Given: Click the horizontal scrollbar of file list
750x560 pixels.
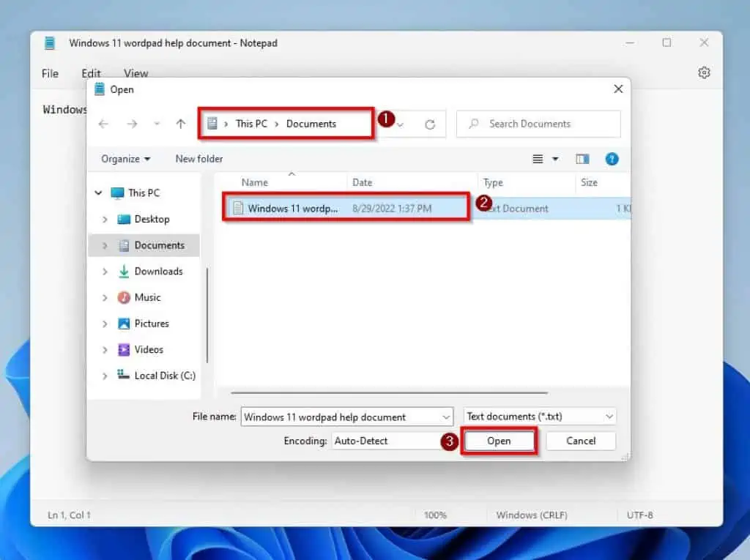Looking at the screenshot, I should click(389, 393).
